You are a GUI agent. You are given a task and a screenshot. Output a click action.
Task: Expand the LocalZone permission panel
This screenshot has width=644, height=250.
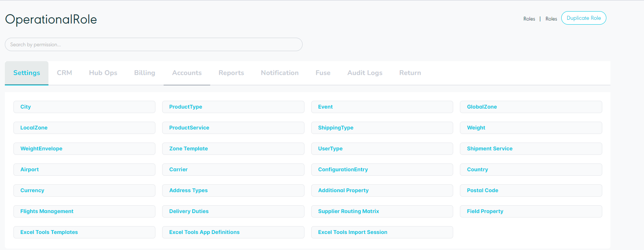84,128
